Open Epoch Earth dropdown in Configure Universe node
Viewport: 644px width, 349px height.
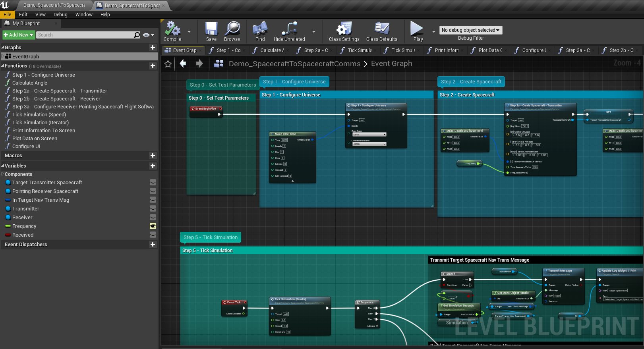[x=369, y=135]
